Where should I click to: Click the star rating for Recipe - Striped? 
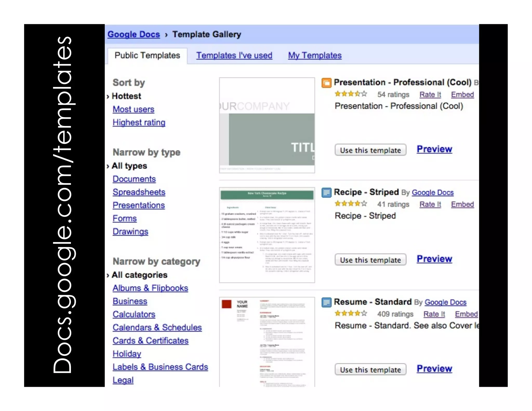[x=351, y=204]
